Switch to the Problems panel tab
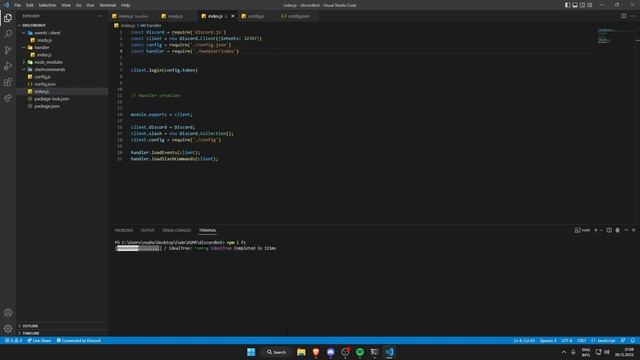Viewport: 640px width, 360px height. [x=124, y=230]
